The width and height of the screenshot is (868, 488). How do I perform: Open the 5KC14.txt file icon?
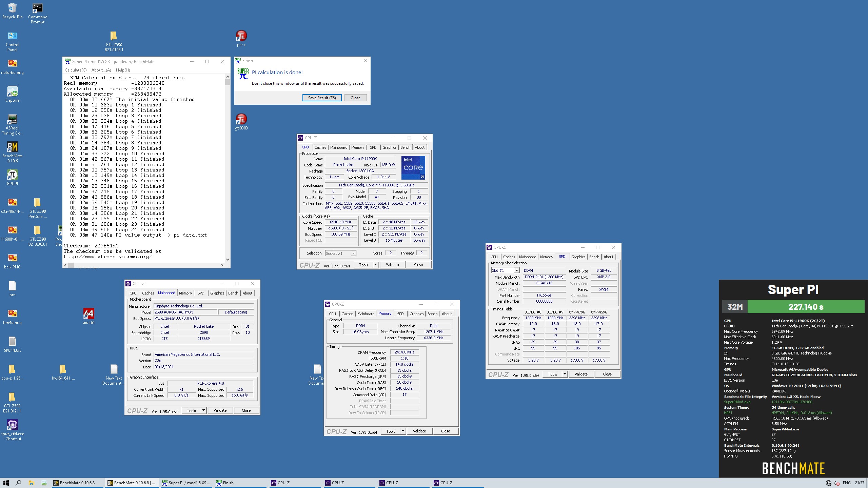pyautogui.click(x=12, y=344)
